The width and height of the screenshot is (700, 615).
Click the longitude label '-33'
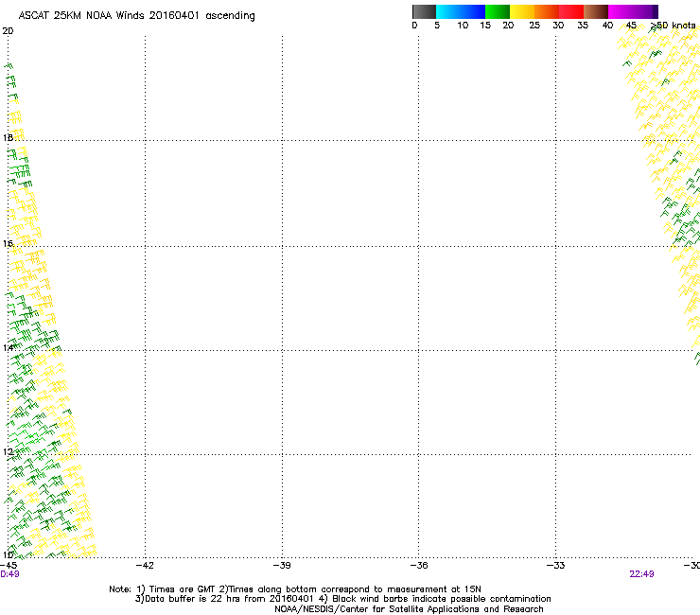[x=556, y=566]
